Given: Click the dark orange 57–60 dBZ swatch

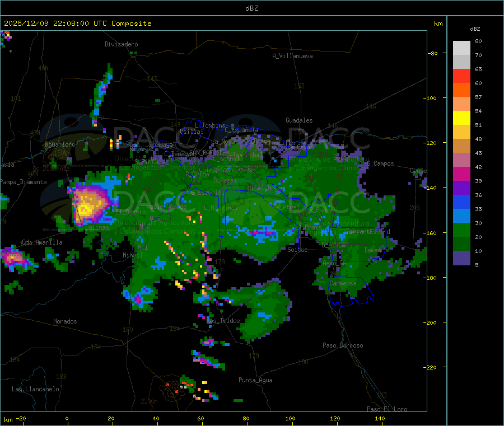Looking at the screenshot, I should 461,90.
